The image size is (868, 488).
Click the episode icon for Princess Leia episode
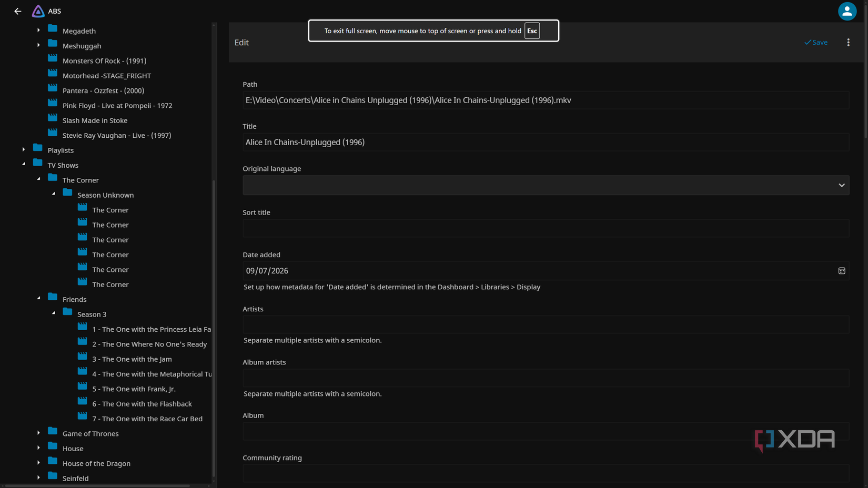pos(83,327)
